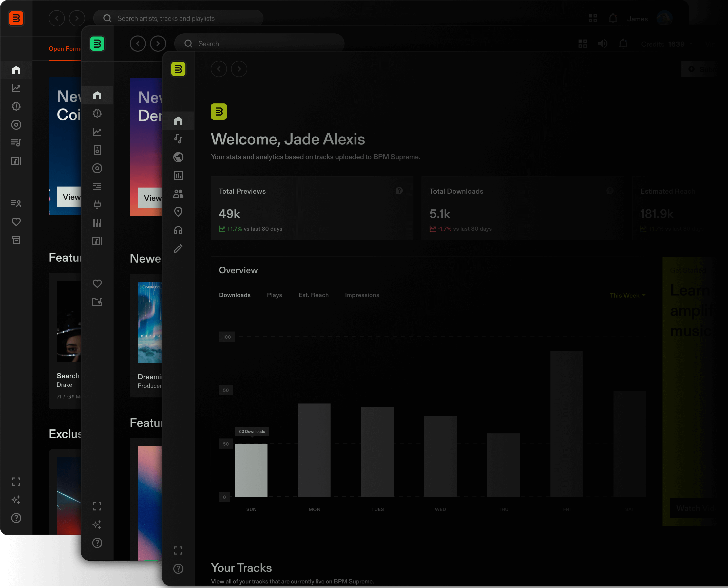Select the location pin icon in front sidebar
Viewport: 728px width, 588px height.
coord(178,212)
